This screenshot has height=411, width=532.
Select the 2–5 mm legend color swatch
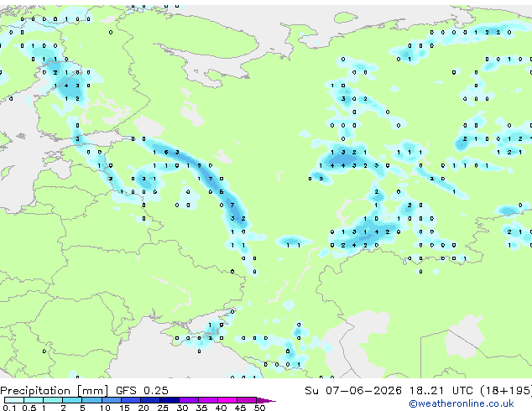[72, 400]
